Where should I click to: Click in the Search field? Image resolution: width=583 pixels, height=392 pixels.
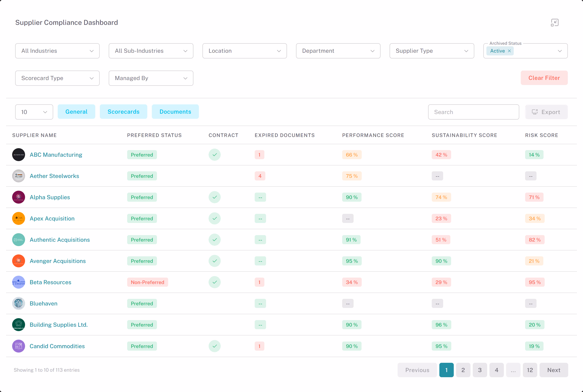pyautogui.click(x=473, y=112)
